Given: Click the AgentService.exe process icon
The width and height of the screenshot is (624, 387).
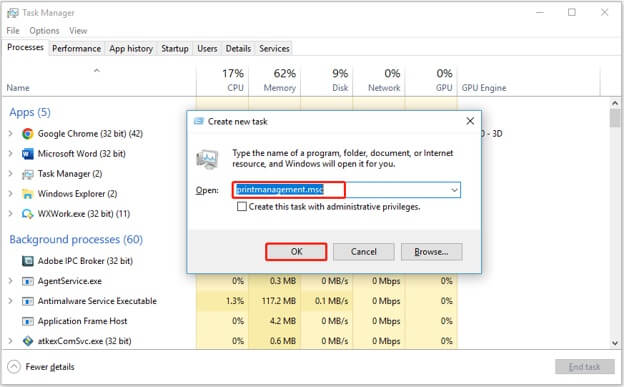Looking at the screenshot, I should coord(27,281).
